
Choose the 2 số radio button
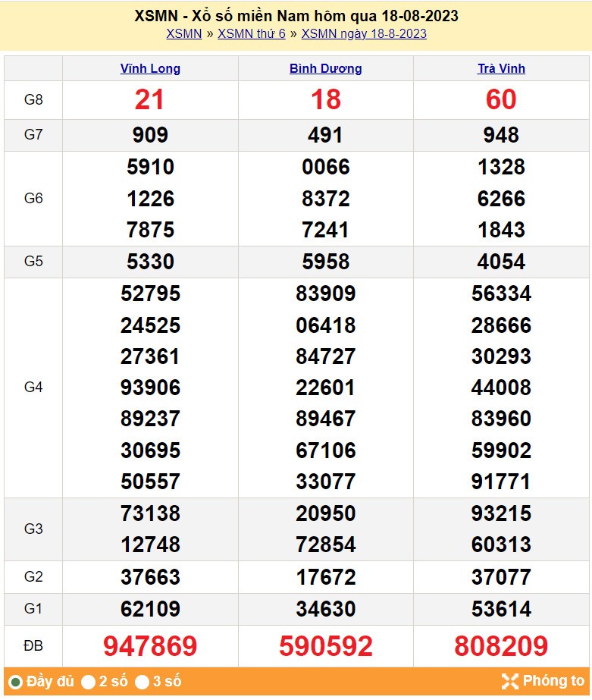(89, 681)
